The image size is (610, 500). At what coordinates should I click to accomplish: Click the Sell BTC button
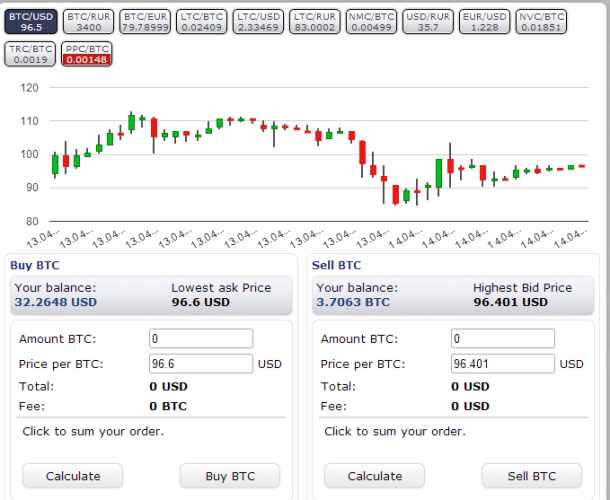(532, 476)
